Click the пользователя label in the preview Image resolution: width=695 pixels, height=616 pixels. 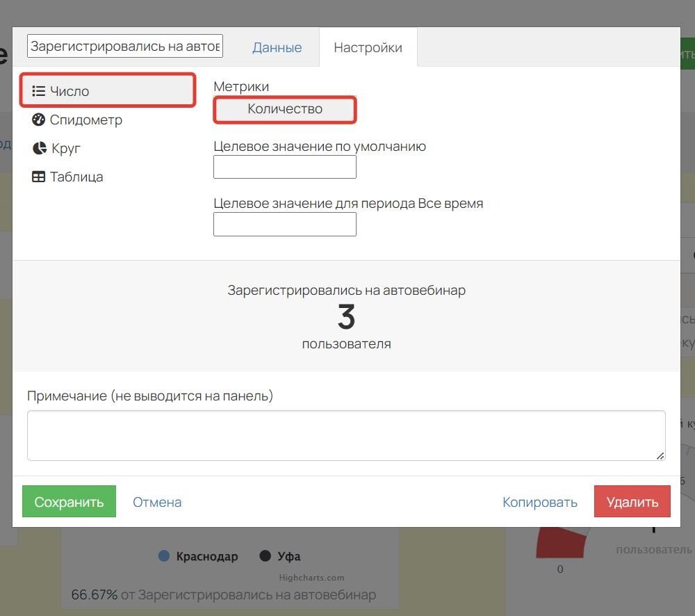(x=347, y=344)
